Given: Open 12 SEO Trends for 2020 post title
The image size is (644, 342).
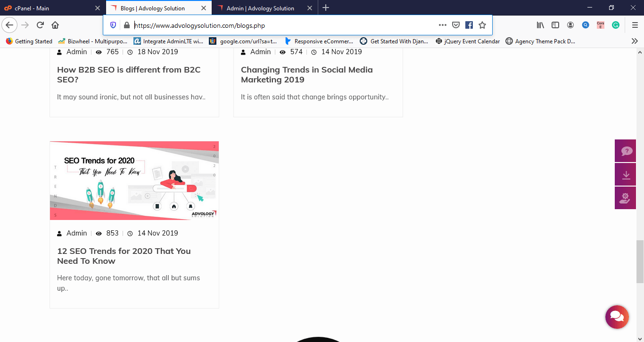Looking at the screenshot, I should [124, 256].
